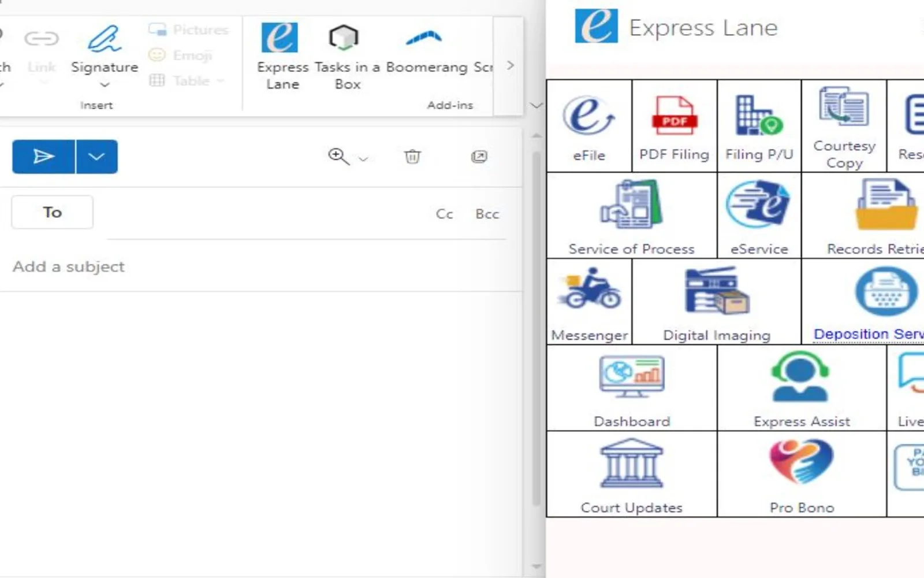Screen dimensions: 924x578
Task: Open the PDF Filing tile
Action: tap(674, 126)
